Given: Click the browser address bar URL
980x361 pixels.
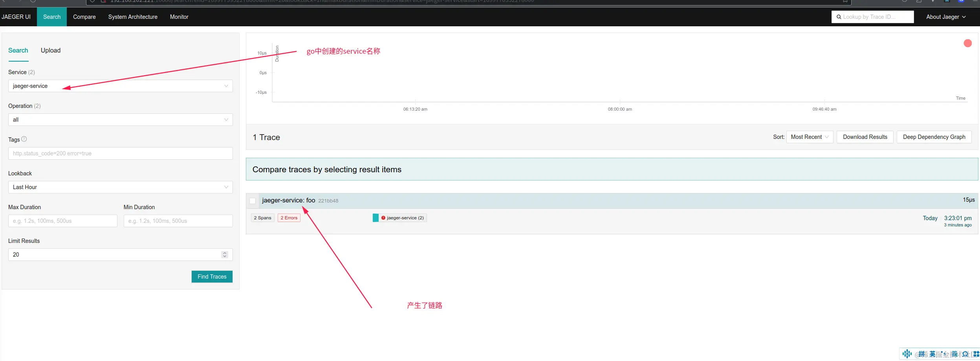Looking at the screenshot, I should point(322,1).
